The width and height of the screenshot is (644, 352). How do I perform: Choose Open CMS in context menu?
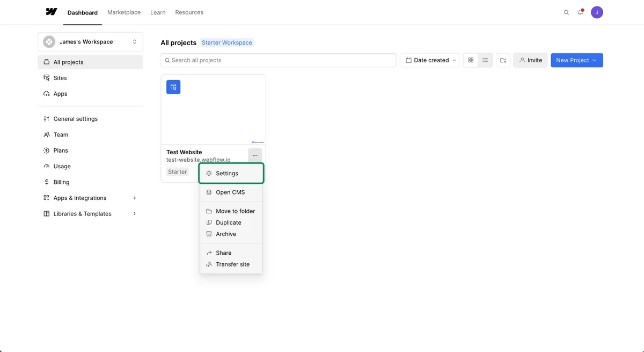(x=231, y=192)
